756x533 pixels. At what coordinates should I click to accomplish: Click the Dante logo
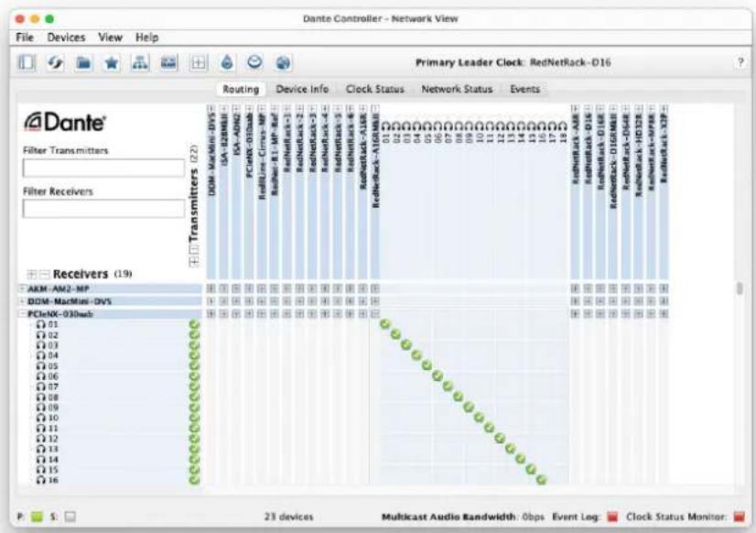tap(65, 122)
